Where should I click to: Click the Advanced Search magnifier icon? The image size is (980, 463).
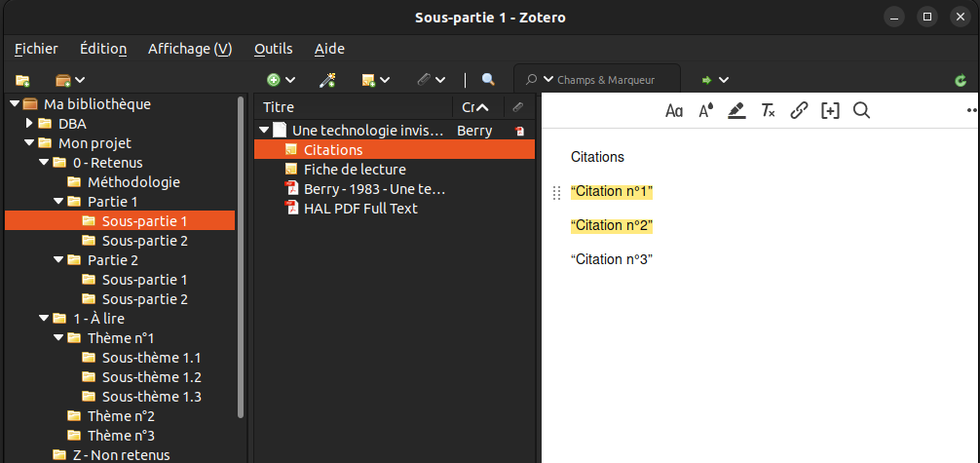[x=488, y=80]
